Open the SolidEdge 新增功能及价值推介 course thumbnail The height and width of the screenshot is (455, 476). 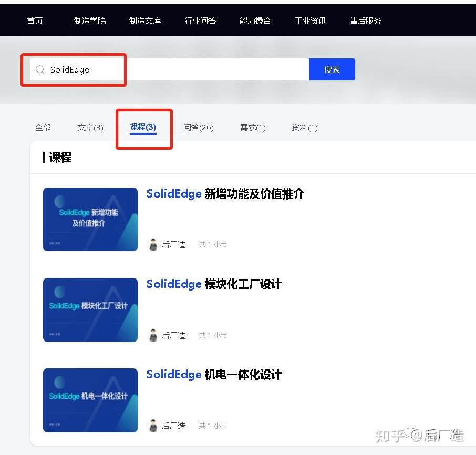pyautogui.click(x=90, y=219)
